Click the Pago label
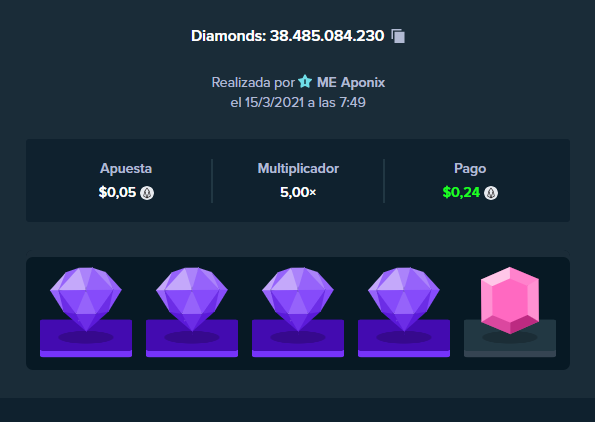The width and height of the screenshot is (595, 422). (470, 168)
